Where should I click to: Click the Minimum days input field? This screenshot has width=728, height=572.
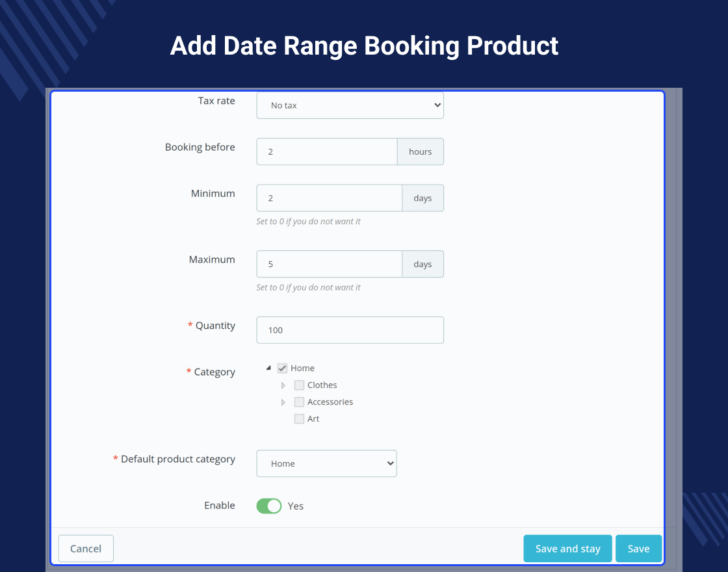(x=329, y=198)
